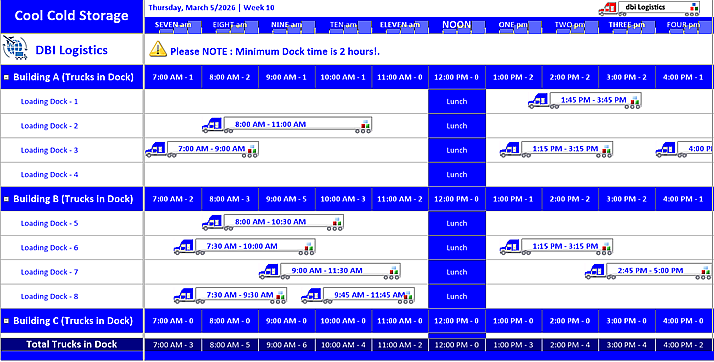The height and width of the screenshot is (362, 714).
Task: Click the SEVEN am time header
Action: [173, 25]
